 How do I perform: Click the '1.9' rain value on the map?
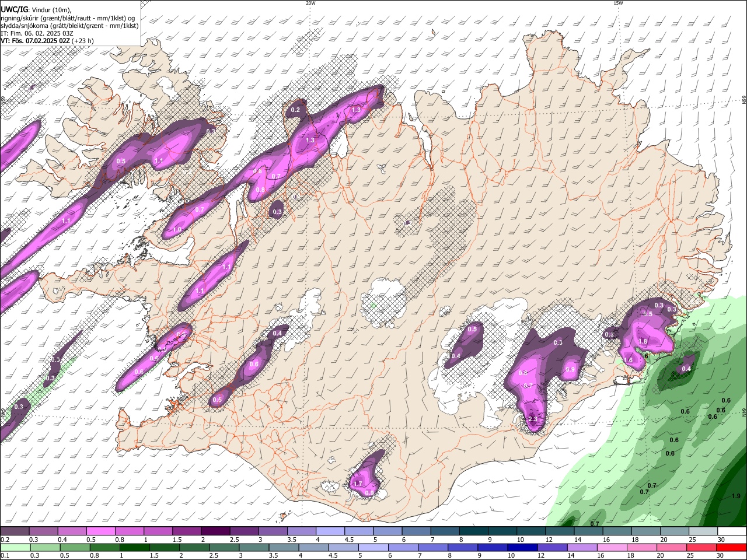click(736, 496)
